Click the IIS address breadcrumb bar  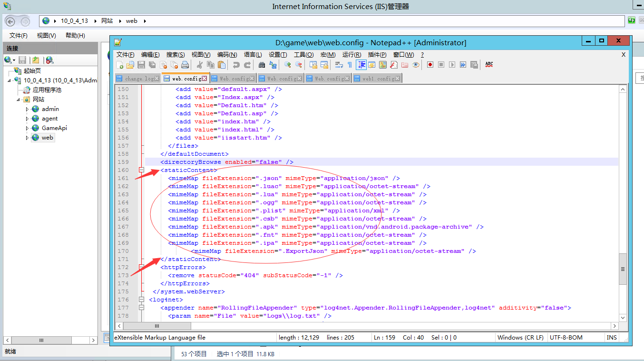[x=333, y=21]
